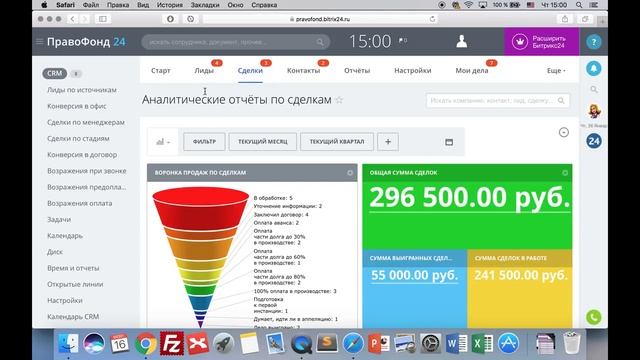Click favorite star next to page title
The image size is (640, 360).
[339, 100]
